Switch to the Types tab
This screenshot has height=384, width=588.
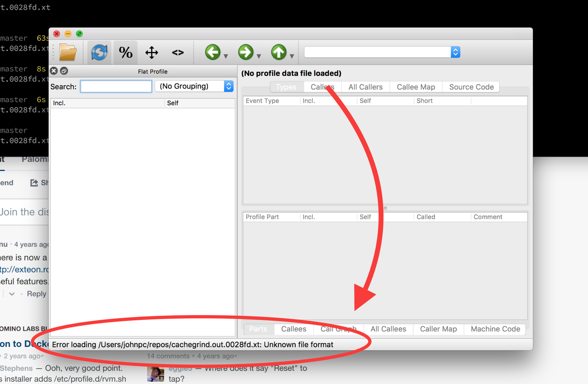(286, 87)
